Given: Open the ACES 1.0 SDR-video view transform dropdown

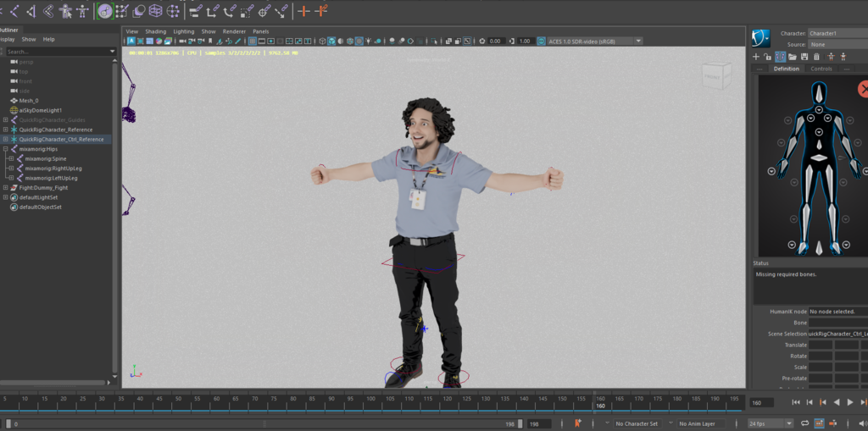Looking at the screenshot, I should coord(595,41).
